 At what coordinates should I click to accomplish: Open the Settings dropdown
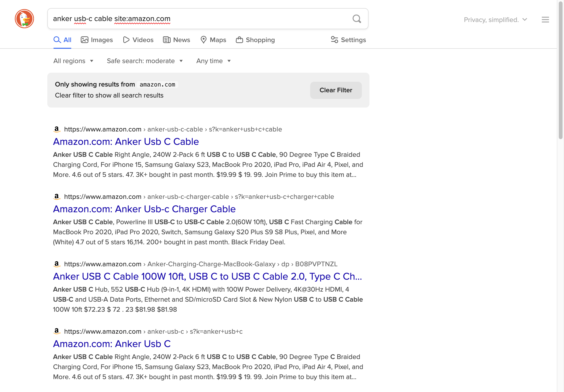[348, 40]
